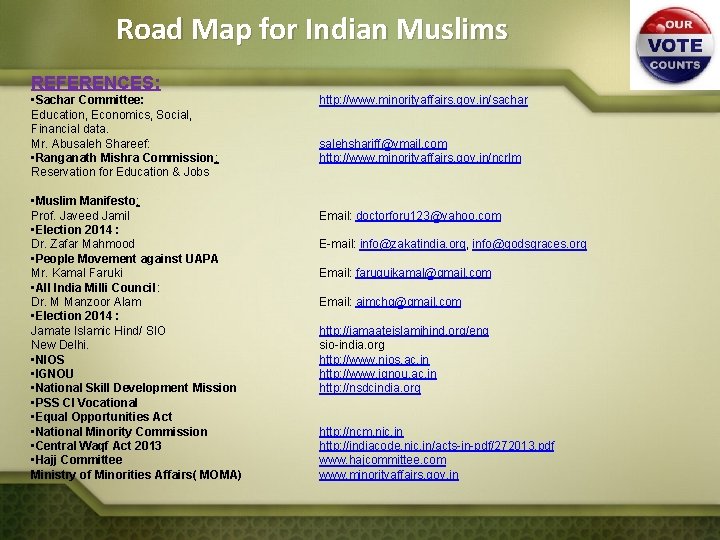Open the jamaateislamihind.org/eng link
Screen dimensions: 720x540
click(404, 331)
